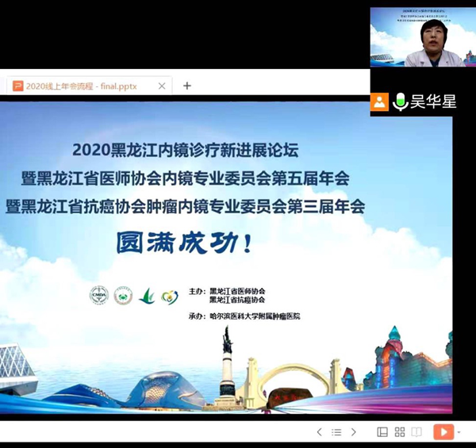
Task: Go to previous slide arrow
Action: 319,432
